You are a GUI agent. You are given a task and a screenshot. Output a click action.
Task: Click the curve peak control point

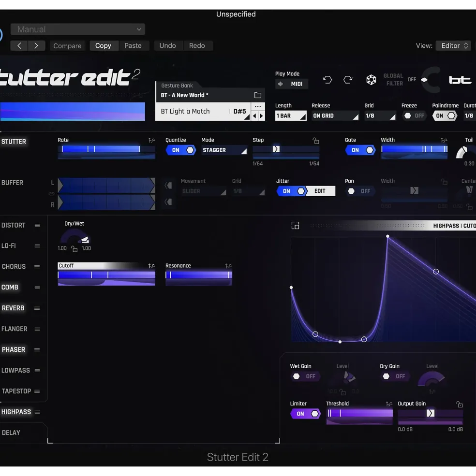387,236
